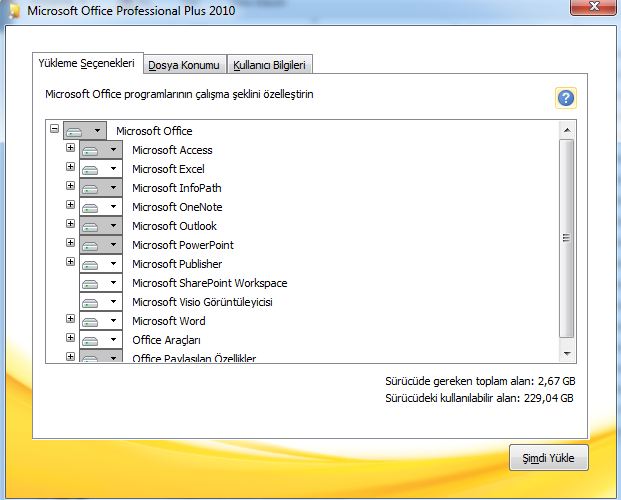Click the Şimdi Yükle button

click(x=549, y=458)
